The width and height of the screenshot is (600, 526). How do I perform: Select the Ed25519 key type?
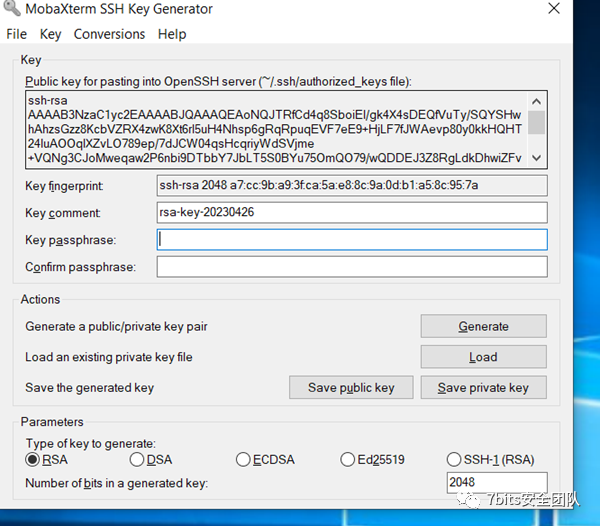pyautogui.click(x=372, y=459)
